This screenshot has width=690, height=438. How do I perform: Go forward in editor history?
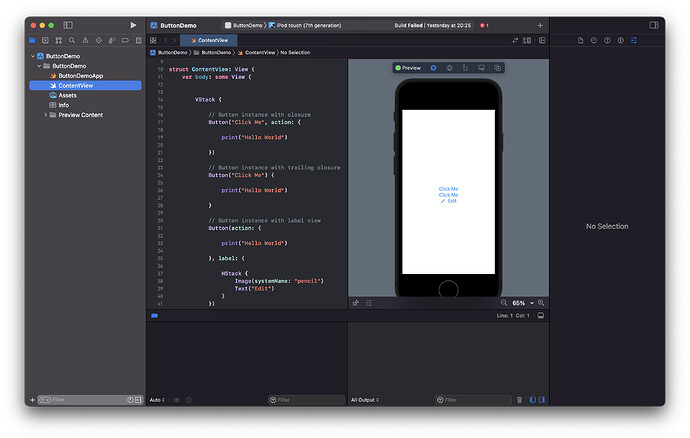(174, 40)
